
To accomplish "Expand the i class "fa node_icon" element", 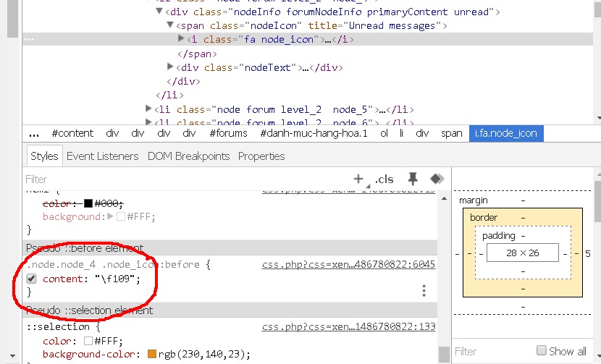I will (x=182, y=39).
